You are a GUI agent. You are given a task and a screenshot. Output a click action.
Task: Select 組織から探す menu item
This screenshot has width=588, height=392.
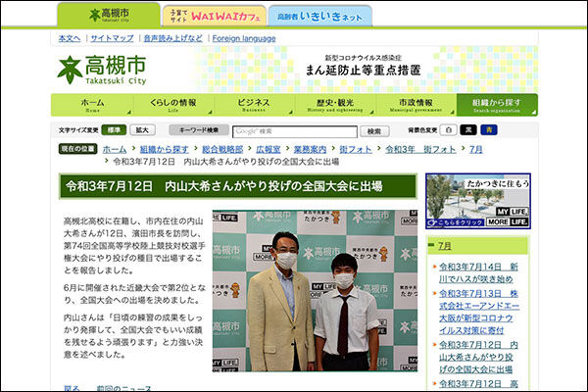[497, 105]
